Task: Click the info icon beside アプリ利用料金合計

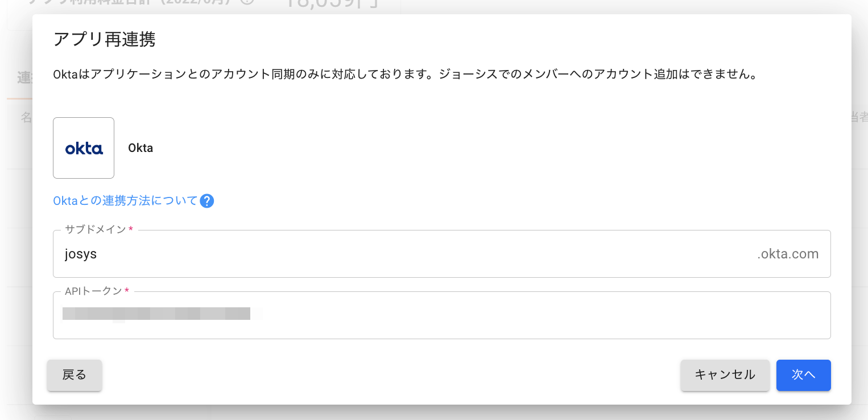Action: coord(246,2)
